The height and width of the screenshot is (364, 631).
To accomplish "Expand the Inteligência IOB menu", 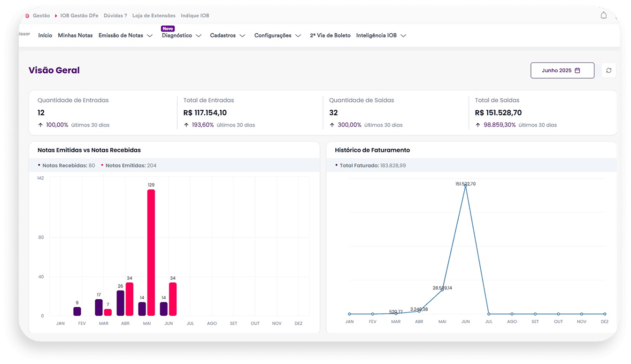I will click(x=381, y=35).
